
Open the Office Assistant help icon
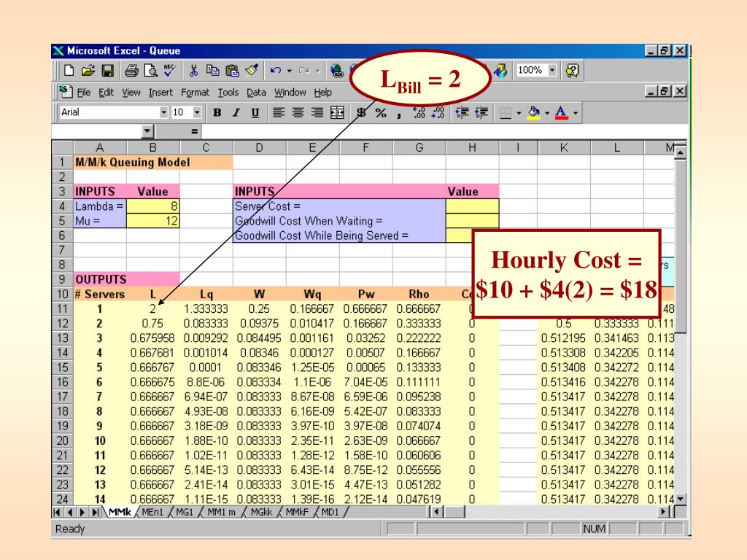572,71
